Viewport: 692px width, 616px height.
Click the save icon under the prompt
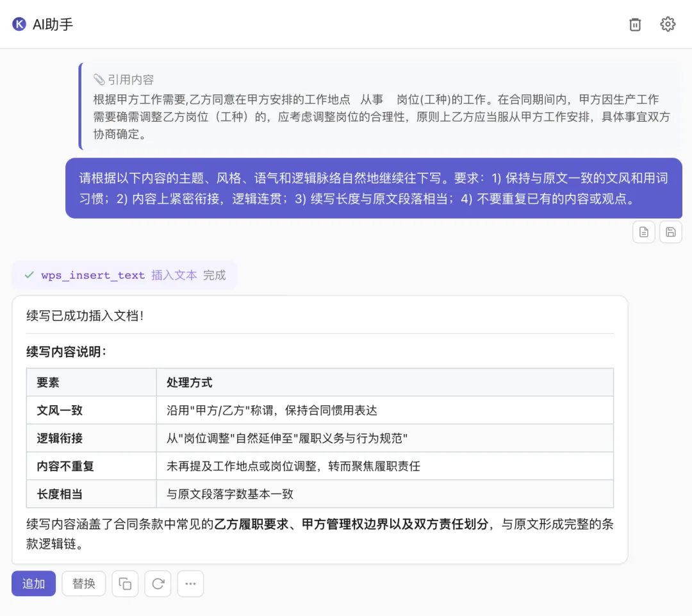[x=670, y=232]
